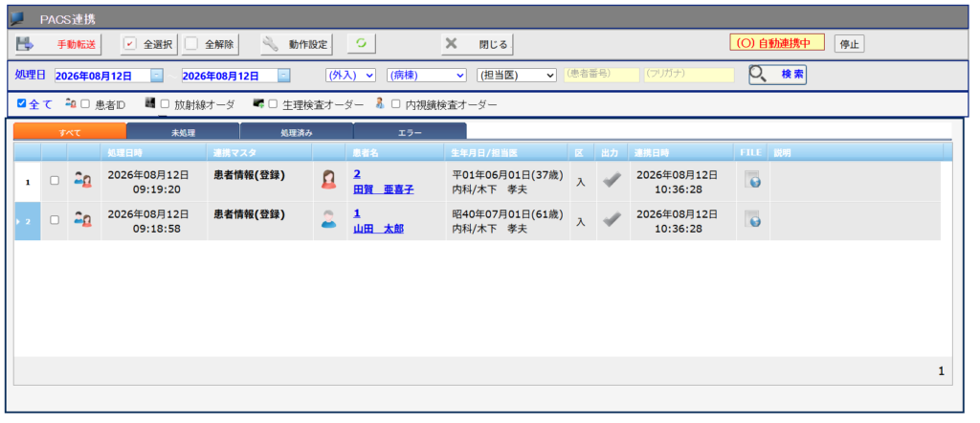This screenshot has height=423, width=980.
Task: Click the 連携日時 column header
Action: tap(681, 152)
